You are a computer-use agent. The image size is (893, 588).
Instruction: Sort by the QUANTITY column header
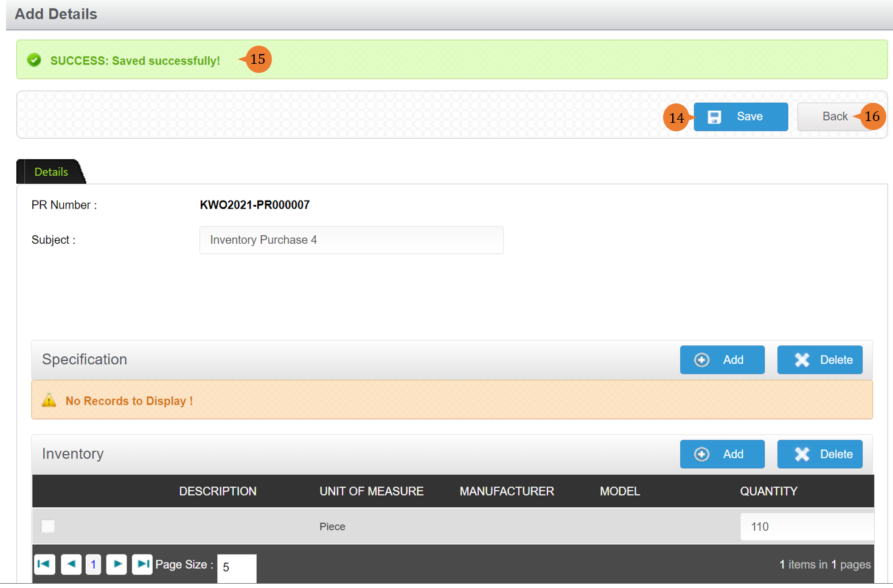coord(768,491)
